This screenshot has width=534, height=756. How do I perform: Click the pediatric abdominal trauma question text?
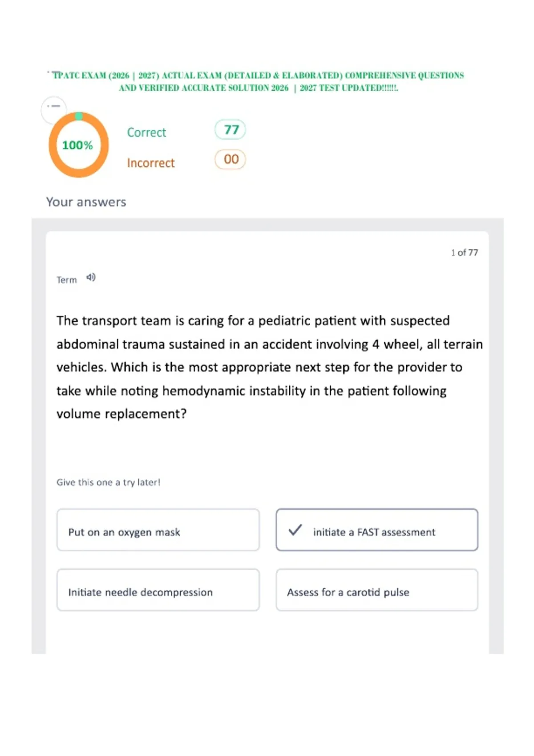click(x=269, y=367)
